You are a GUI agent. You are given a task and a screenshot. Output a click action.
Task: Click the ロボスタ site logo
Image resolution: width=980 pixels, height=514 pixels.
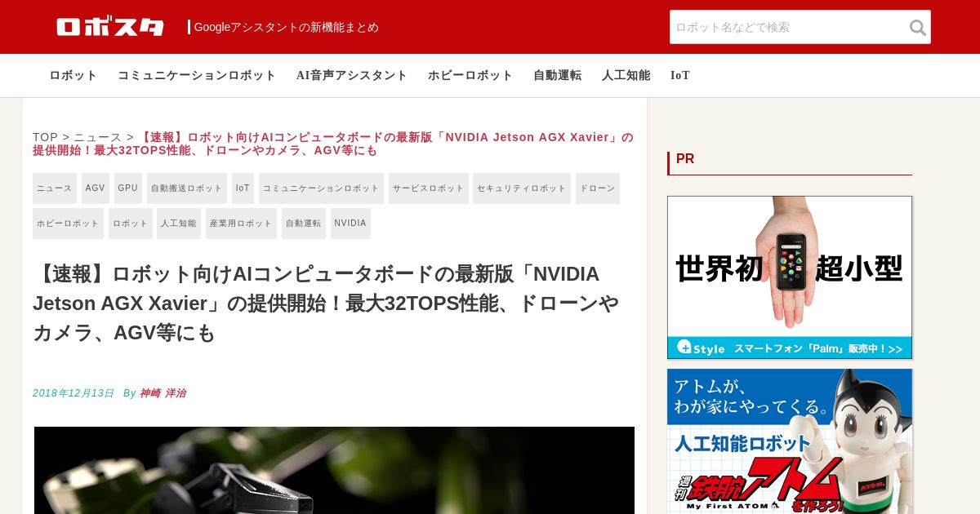pos(110,27)
